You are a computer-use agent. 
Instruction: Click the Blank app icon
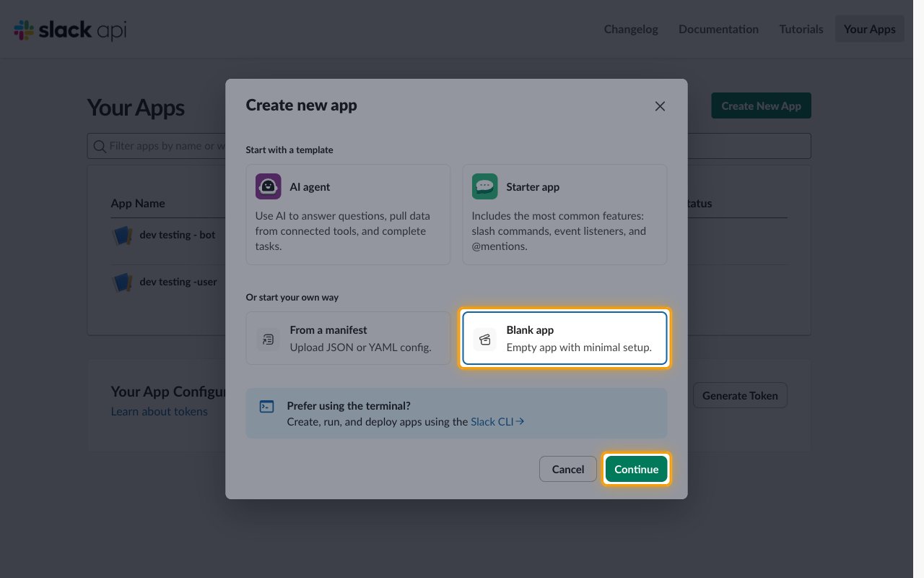click(x=485, y=339)
